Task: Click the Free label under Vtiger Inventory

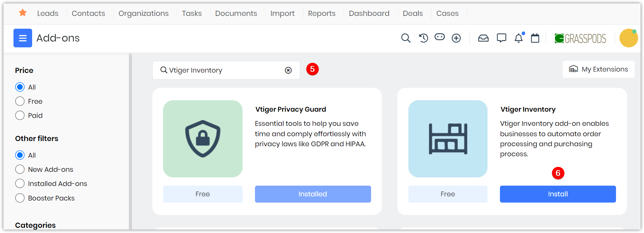Action: coord(448,194)
